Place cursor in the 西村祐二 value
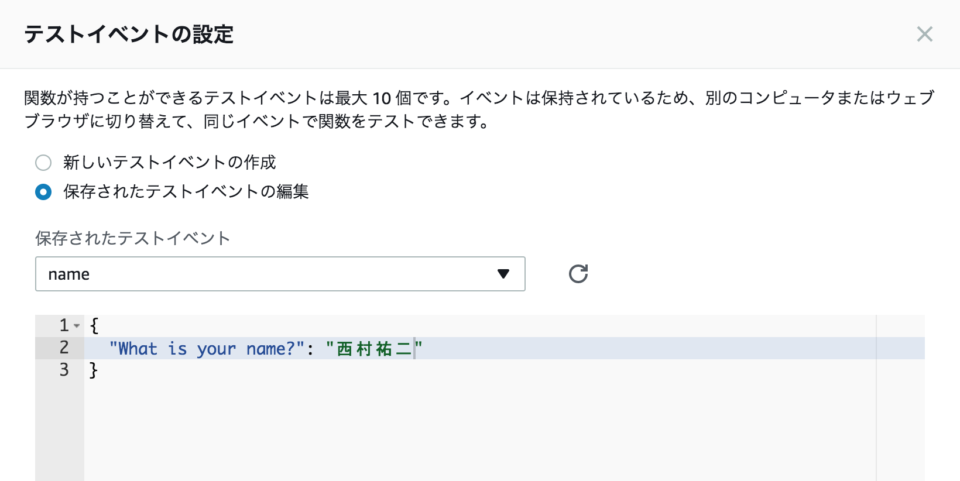The image size is (960, 481). [x=375, y=348]
